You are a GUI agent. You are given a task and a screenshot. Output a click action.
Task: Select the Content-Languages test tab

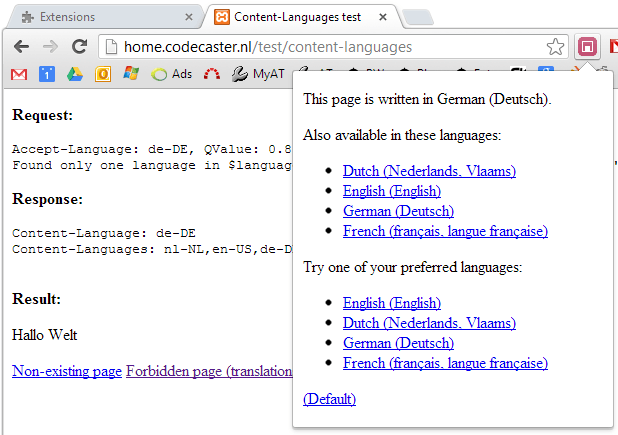coord(302,17)
